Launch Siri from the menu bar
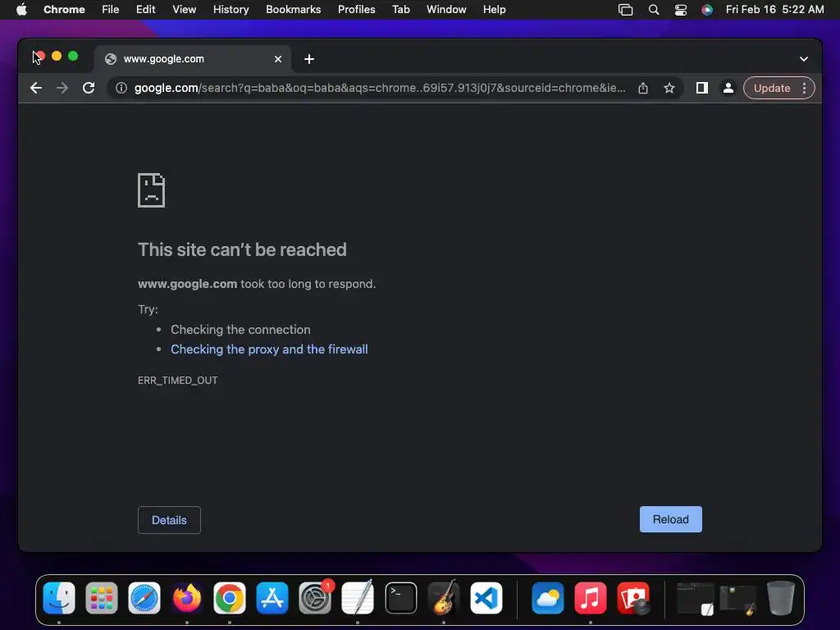The height and width of the screenshot is (630, 840). tap(707, 10)
